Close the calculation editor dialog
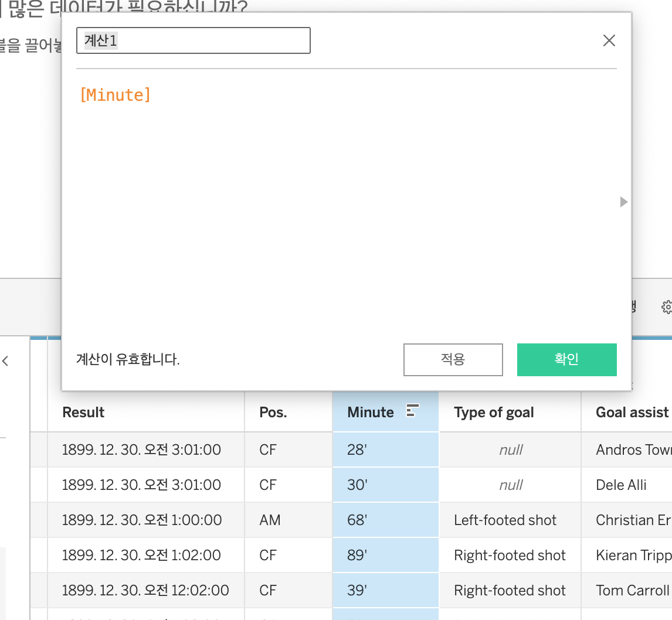Screen dimensions: 672x620 (x=609, y=40)
